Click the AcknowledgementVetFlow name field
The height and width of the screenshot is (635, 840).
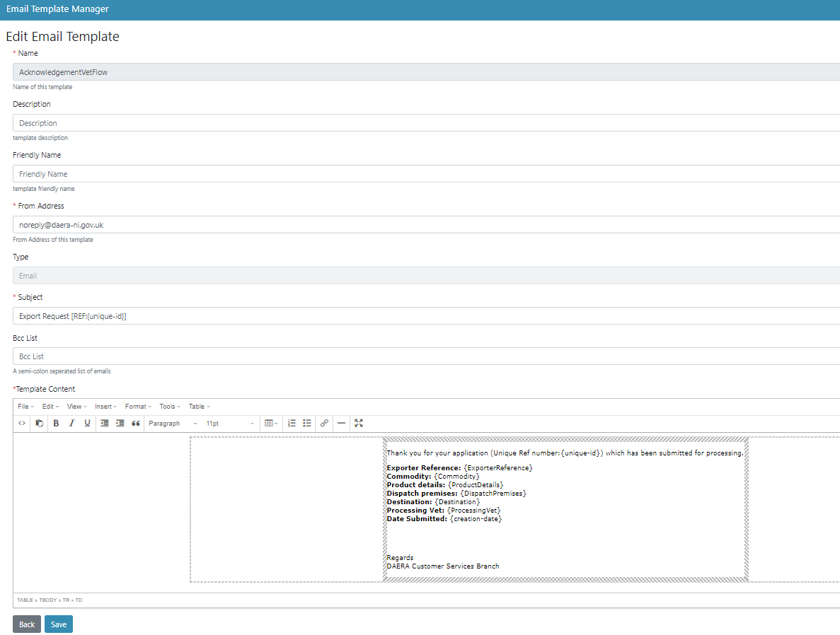coord(427,71)
